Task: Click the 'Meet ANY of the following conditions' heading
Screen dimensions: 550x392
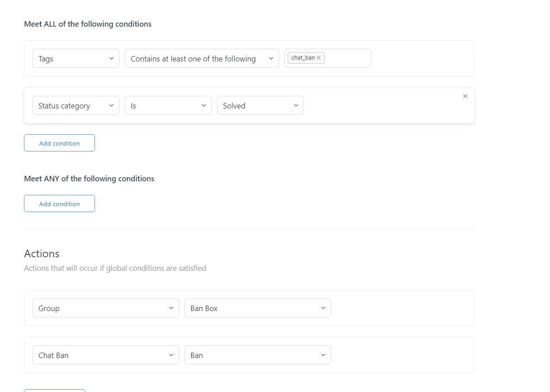Action: [89, 179]
